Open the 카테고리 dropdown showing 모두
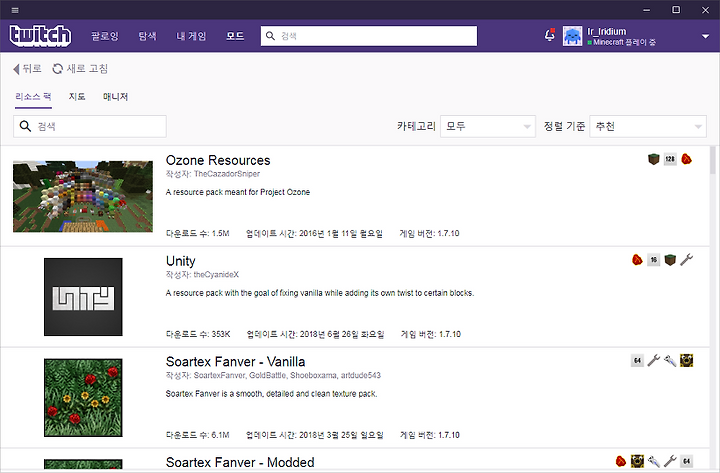Viewport: 720px width, 473px height. pyautogui.click(x=488, y=126)
